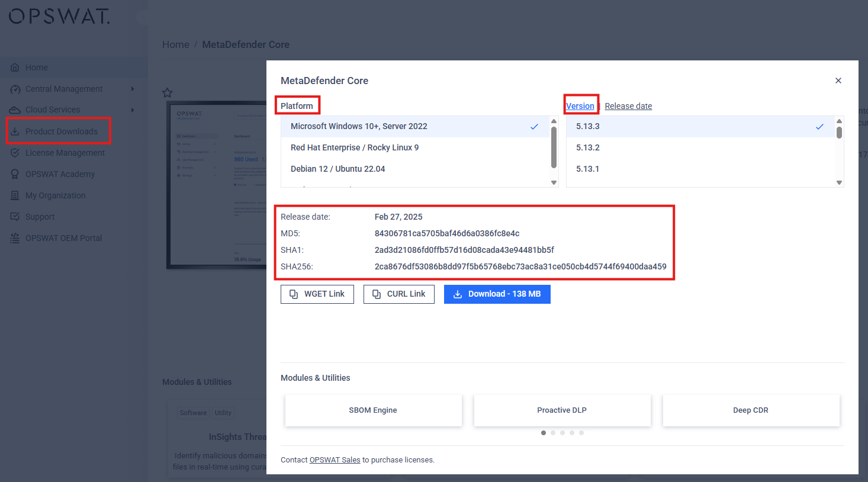Screen dimensions: 868x482
Task: Click the version list scrollbar thumb
Action: [x=839, y=132]
